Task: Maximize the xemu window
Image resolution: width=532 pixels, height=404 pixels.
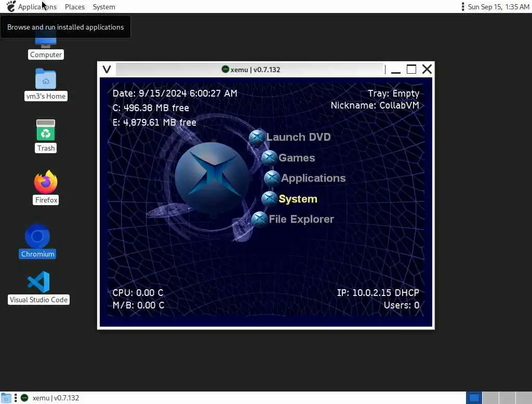Action: (x=411, y=69)
